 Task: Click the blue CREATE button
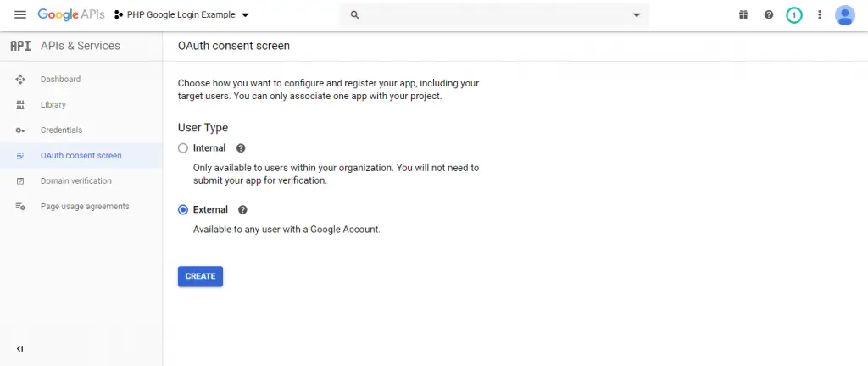(200, 276)
